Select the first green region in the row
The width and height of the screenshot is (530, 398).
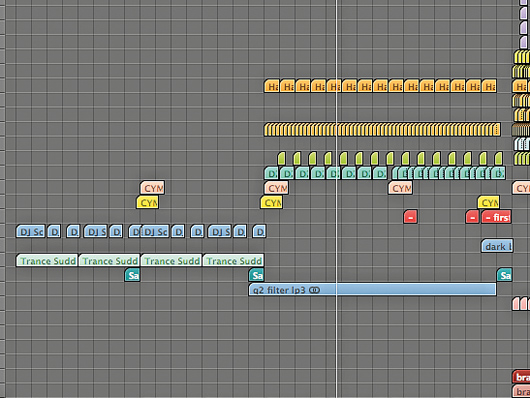pyautogui.click(x=281, y=159)
